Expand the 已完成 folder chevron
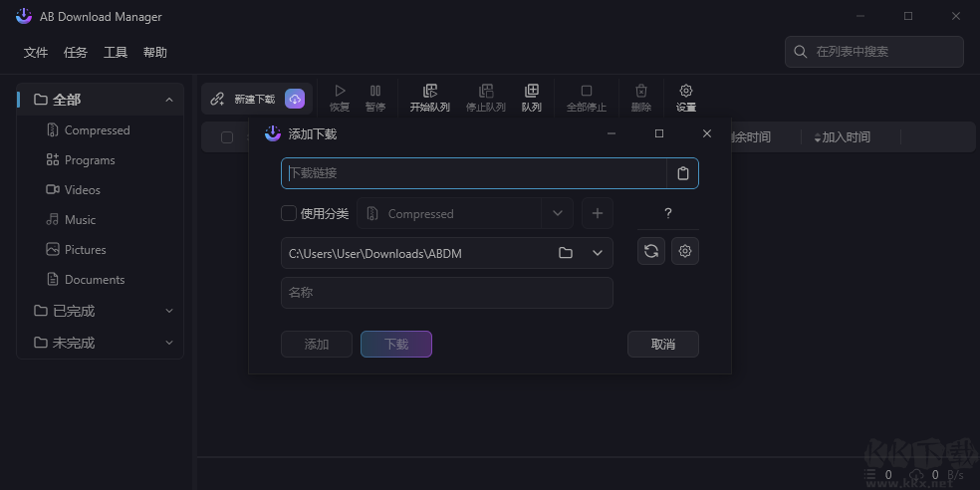 (x=168, y=311)
